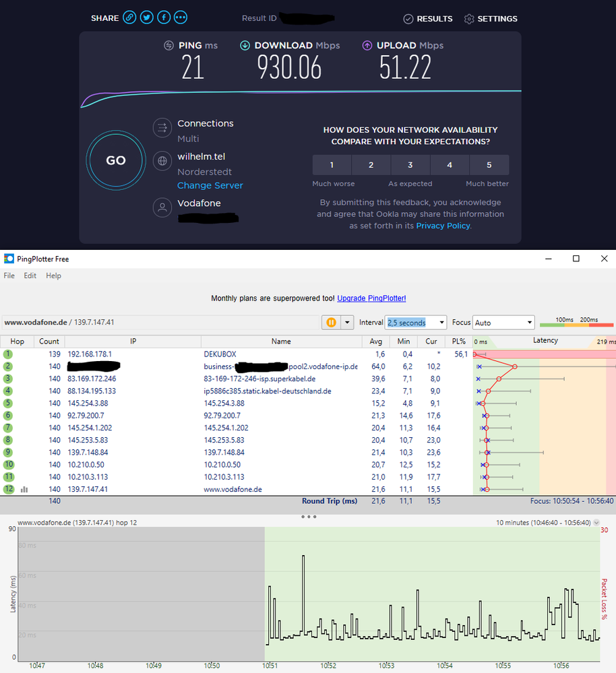
Task: Select hop 9 green circle icon
Action: pyautogui.click(x=7, y=453)
